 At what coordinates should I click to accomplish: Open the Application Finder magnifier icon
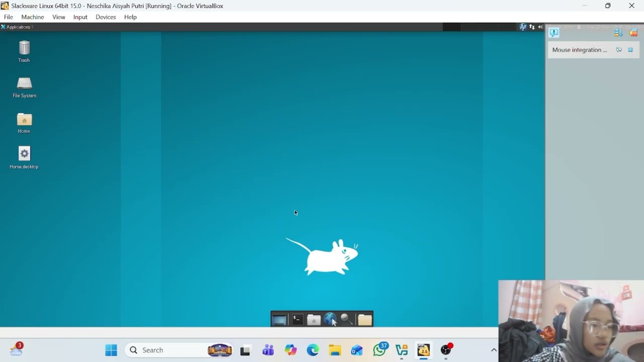coord(347,320)
